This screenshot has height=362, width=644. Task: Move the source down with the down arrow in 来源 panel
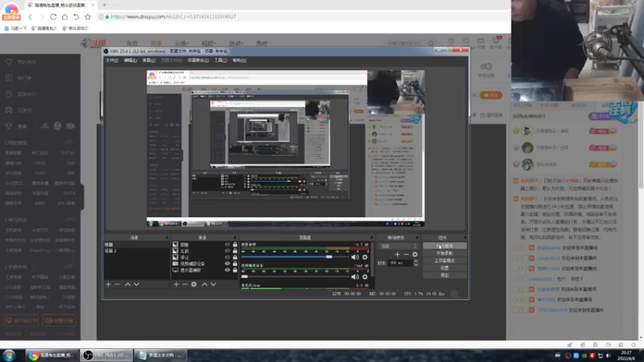click(213, 284)
